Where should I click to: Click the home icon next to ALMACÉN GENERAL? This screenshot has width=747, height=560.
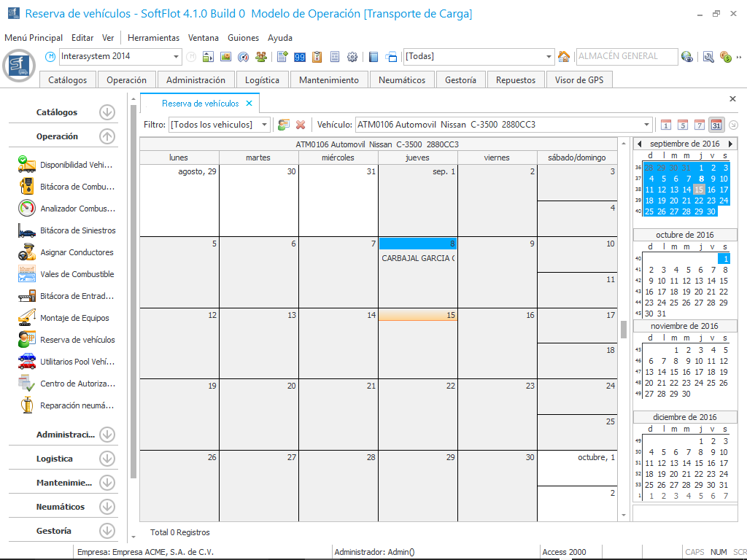click(x=564, y=57)
